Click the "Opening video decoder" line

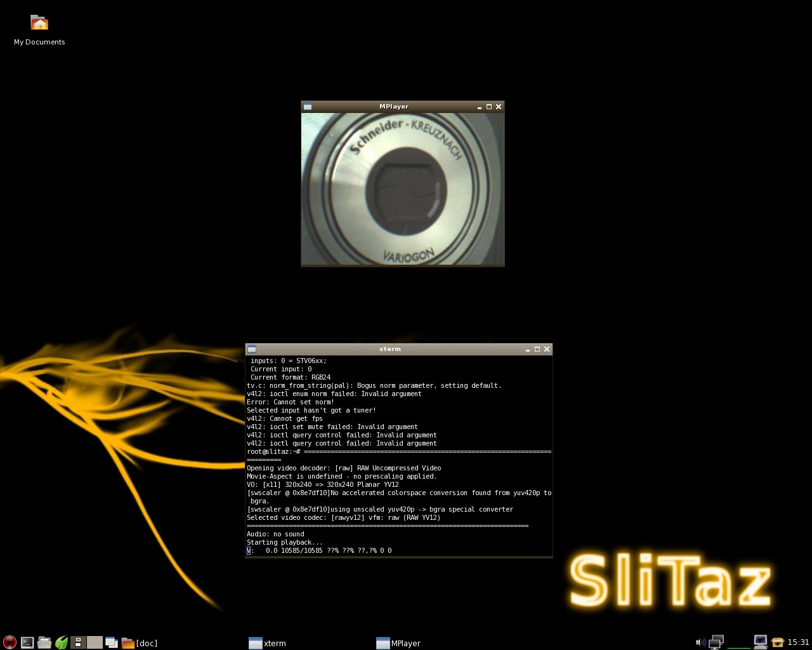click(344, 468)
